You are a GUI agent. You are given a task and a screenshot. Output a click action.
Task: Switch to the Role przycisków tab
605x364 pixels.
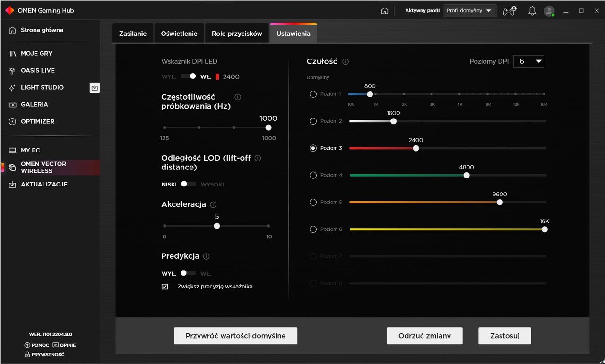pyautogui.click(x=237, y=34)
